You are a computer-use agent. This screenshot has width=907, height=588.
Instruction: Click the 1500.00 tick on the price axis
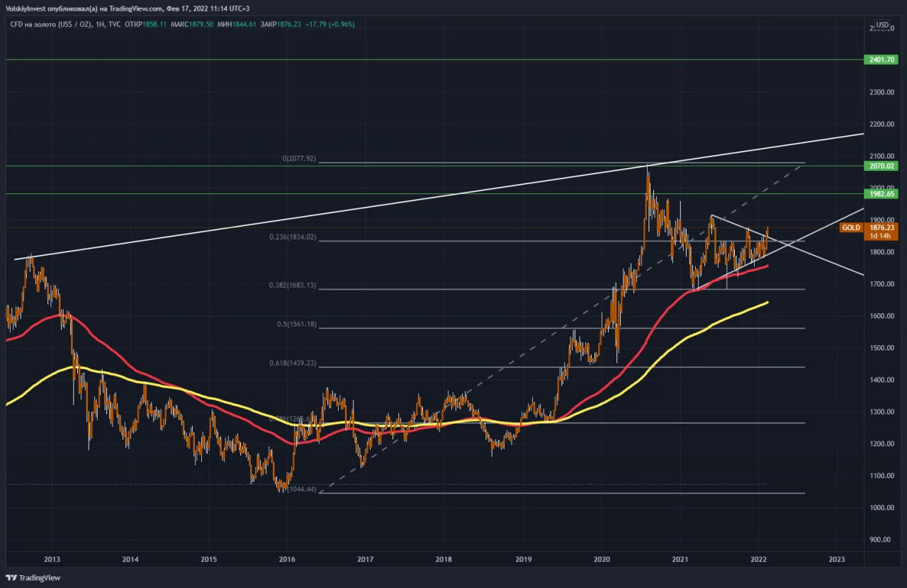click(x=882, y=348)
